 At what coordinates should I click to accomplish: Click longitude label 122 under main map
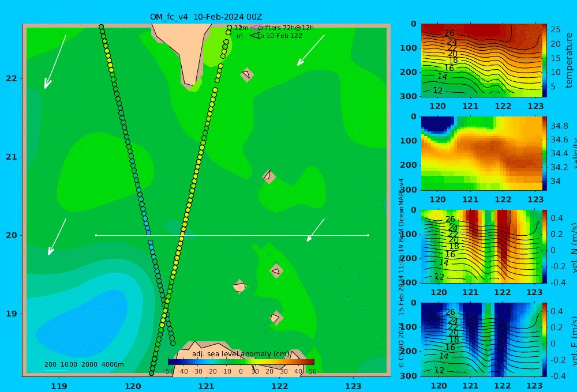[280, 386]
